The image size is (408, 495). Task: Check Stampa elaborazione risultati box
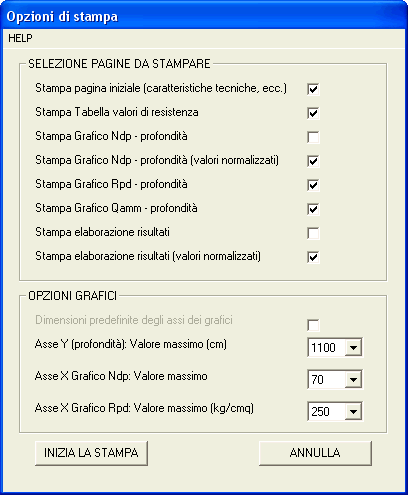coord(313,233)
